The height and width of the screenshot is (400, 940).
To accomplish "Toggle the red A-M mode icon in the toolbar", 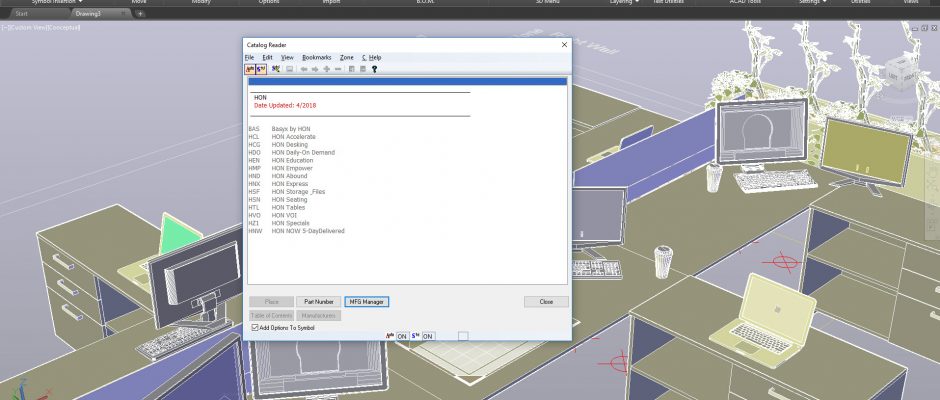I will (250, 69).
